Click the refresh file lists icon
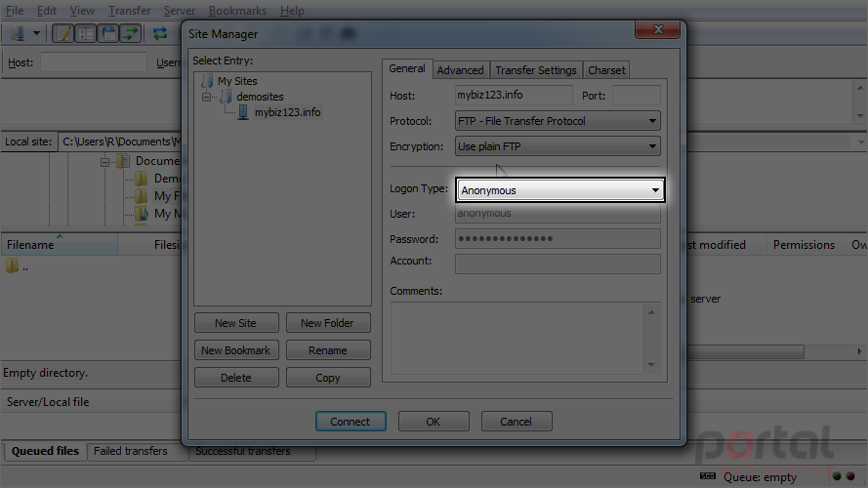 coord(160,34)
